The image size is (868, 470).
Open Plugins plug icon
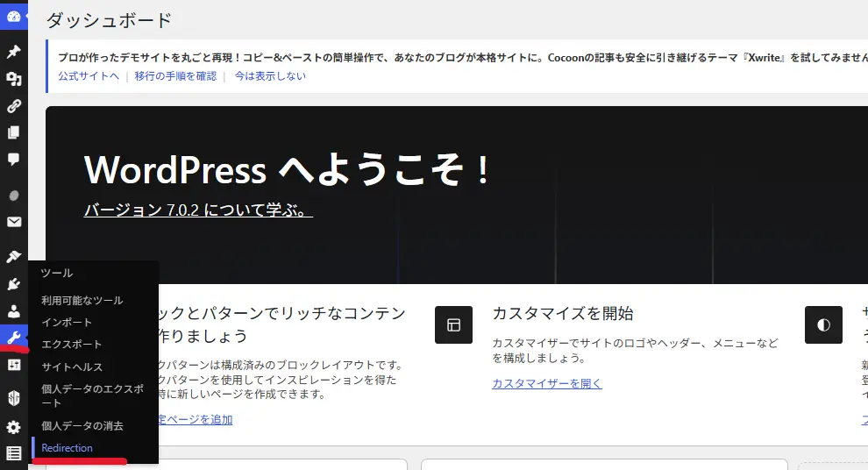tap(14, 284)
